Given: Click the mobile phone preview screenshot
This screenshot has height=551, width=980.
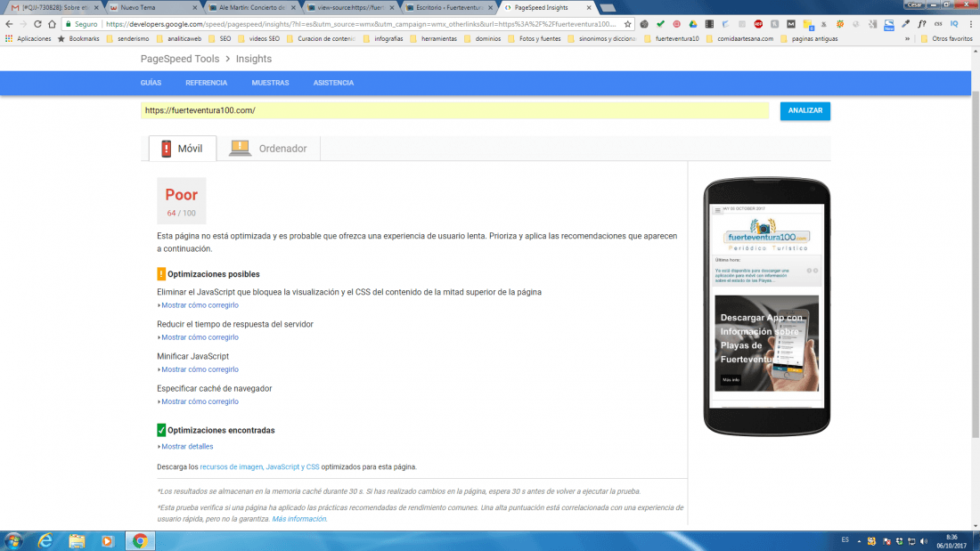Looking at the screenshot, I should click(x=767, y=306).
